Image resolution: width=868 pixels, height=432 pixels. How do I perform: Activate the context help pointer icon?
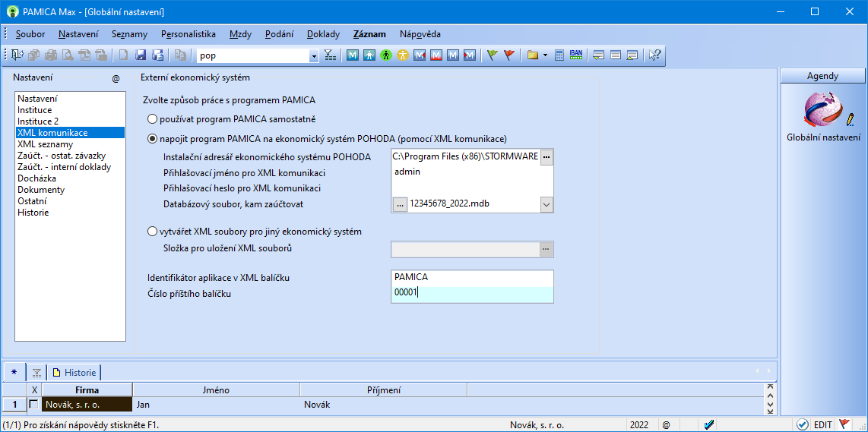[655, 55]
